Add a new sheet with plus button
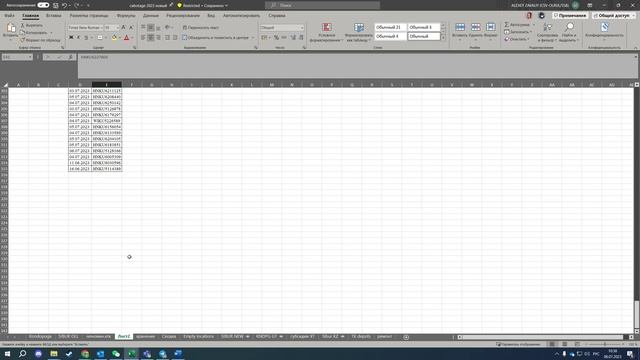The width and height of the screenshot is (640, 360). [406, 337]
